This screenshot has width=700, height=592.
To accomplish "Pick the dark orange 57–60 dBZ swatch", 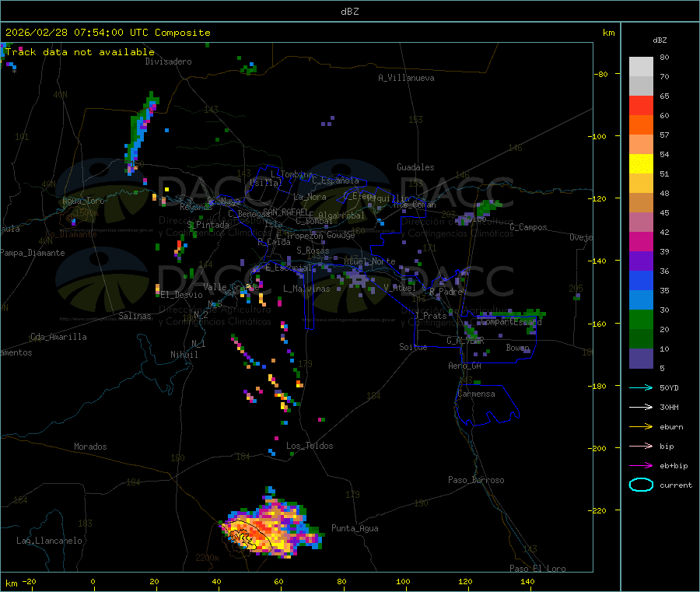I will pos(641,124).
